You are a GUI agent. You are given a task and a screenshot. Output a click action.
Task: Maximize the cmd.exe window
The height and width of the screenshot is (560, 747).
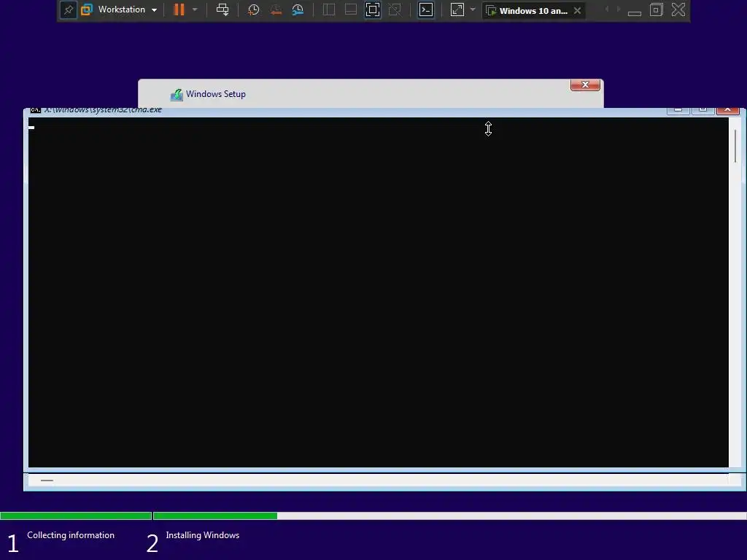point(703,110)
